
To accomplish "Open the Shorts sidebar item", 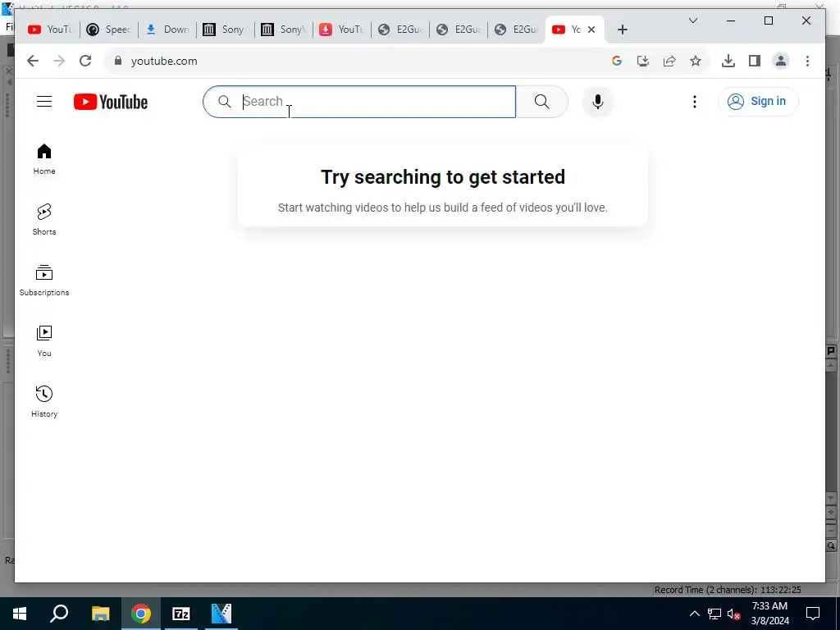I will (x=44, y=220).
